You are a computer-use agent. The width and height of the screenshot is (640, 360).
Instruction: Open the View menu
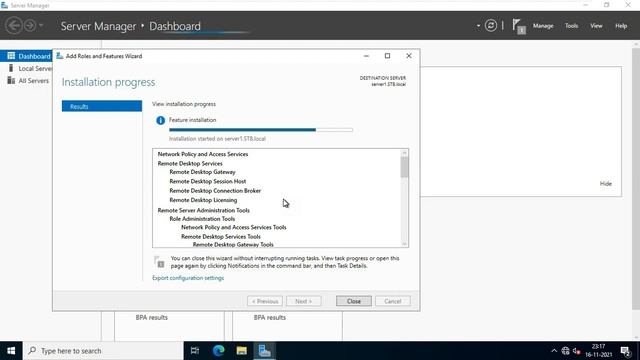596,26
